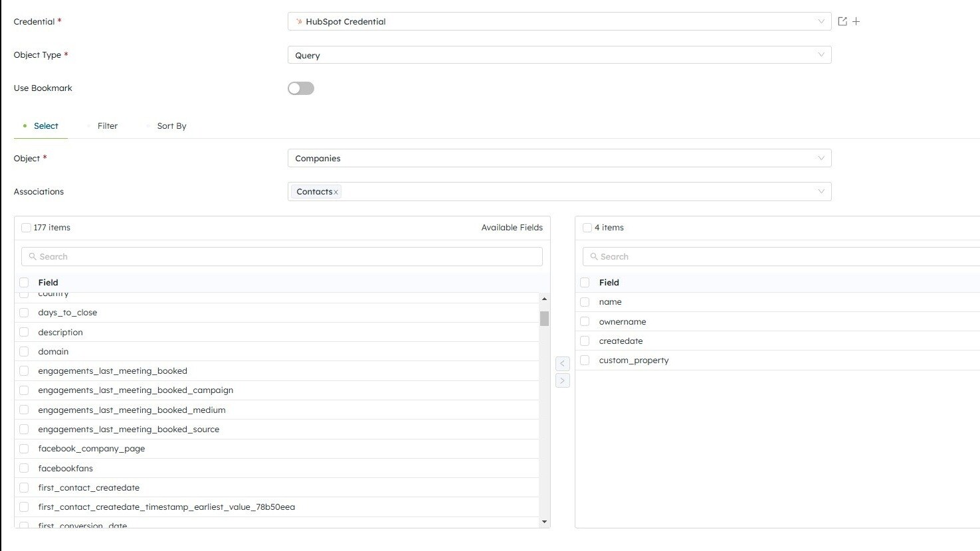Select all 177 available items checkbox

pos(26,228)
